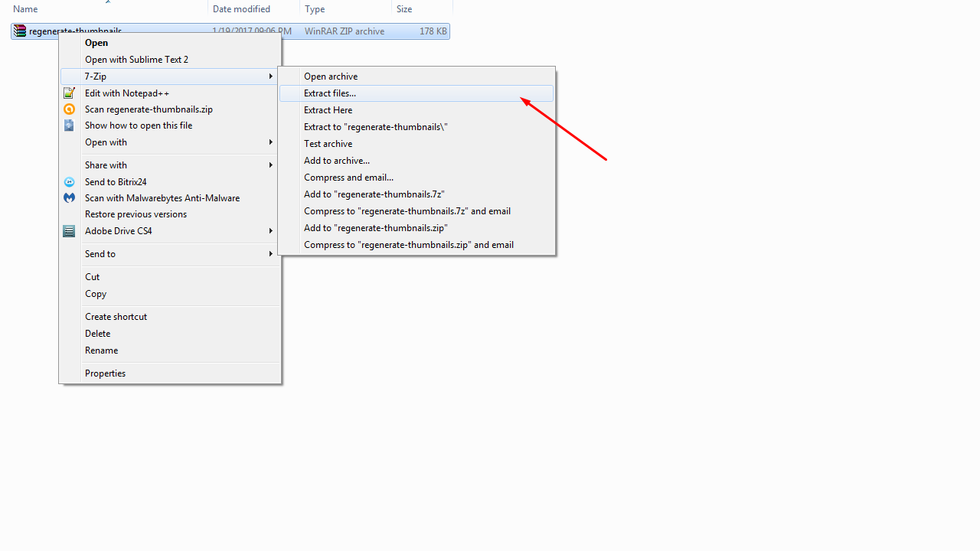The width and height of the screenshot is (980, 551).
Task: Click the Adobe Drive CS4 icon
Action: pyautogui.click(x=69, y=231)
